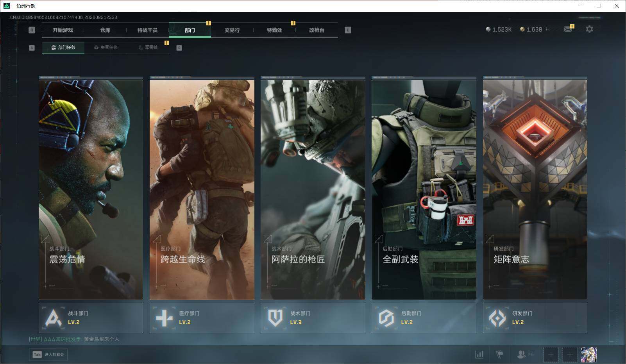Open the 特战干员 tab

147,30
